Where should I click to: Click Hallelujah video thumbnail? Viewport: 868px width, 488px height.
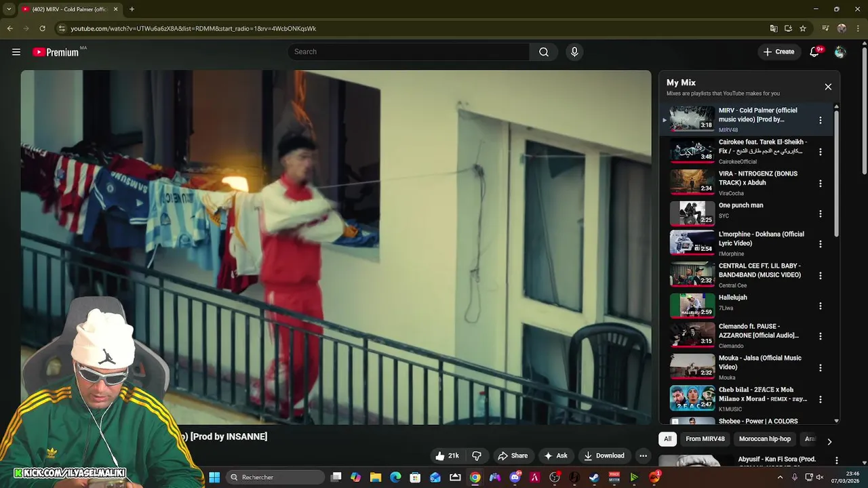point(692,306)
